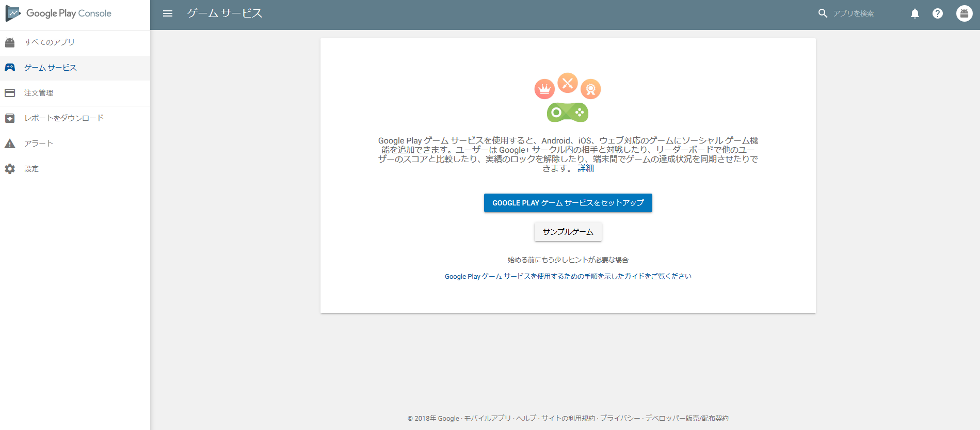This screenshot has width=980, height=430.
Task: Open the Google Play ゲーム サービス guide link
Action: point(568,277)
